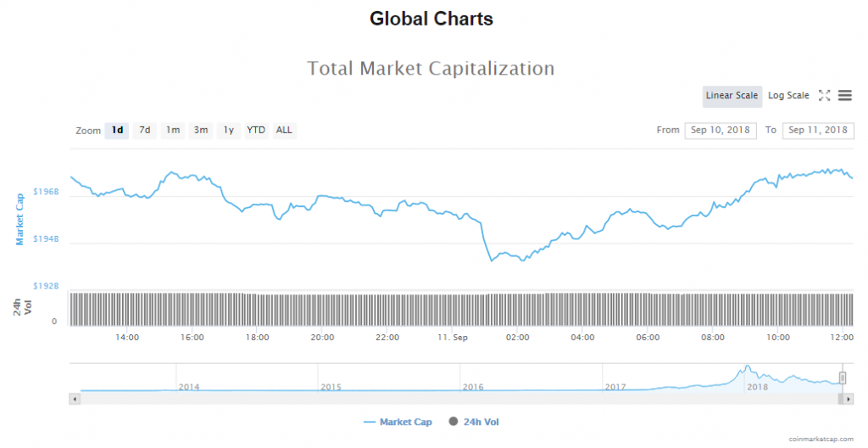Click navigator scrollbar left arrow
Screen dimensions: 868x448
click(75, 398)
